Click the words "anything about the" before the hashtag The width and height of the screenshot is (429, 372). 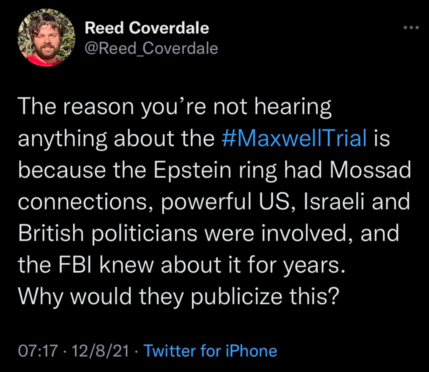point(116,138)
